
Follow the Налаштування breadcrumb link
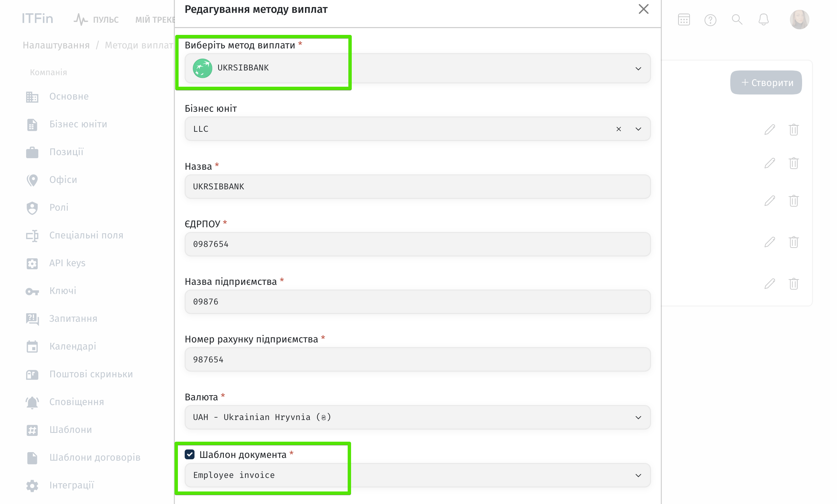click(56, 45)
